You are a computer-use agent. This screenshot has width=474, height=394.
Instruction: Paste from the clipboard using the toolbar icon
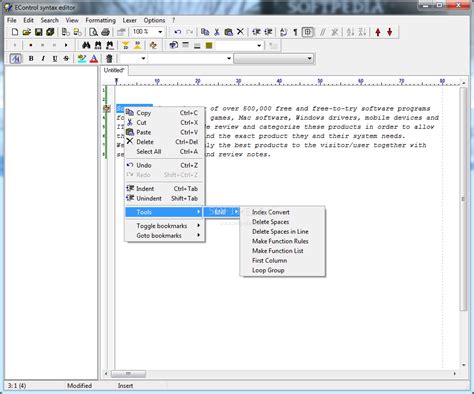tap(229, 32)
